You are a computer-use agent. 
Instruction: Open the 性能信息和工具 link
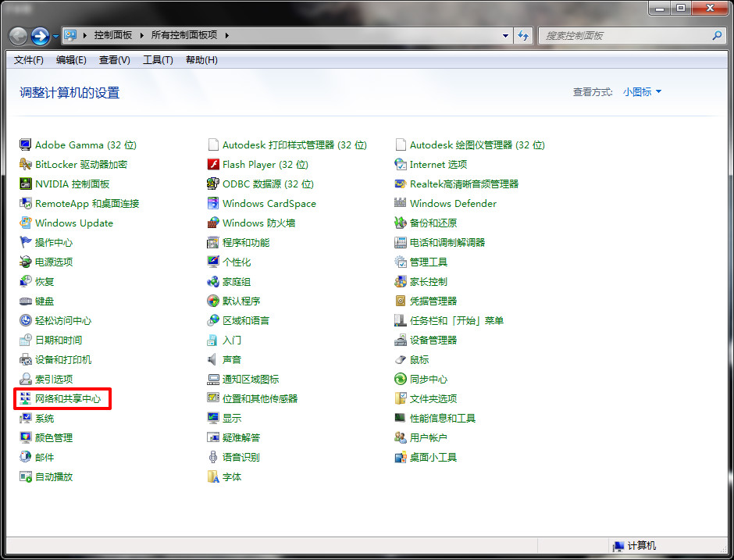point(443,418)
